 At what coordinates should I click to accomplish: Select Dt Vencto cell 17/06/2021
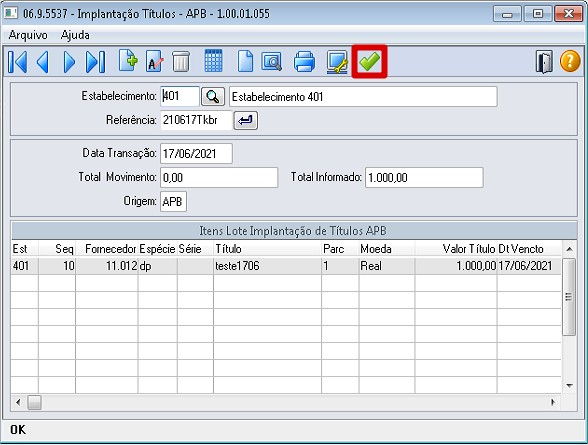529,266
